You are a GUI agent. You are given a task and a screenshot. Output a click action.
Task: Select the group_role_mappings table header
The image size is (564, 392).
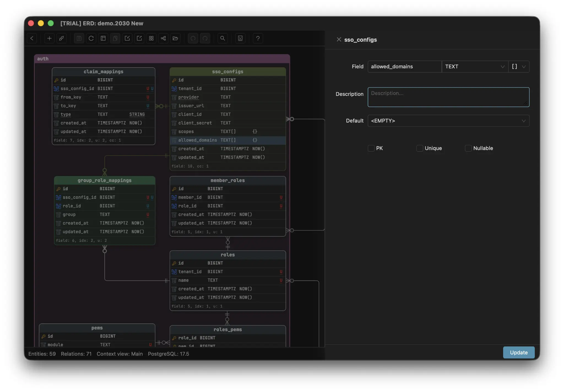pyautogui.click(x=105, y=180)
